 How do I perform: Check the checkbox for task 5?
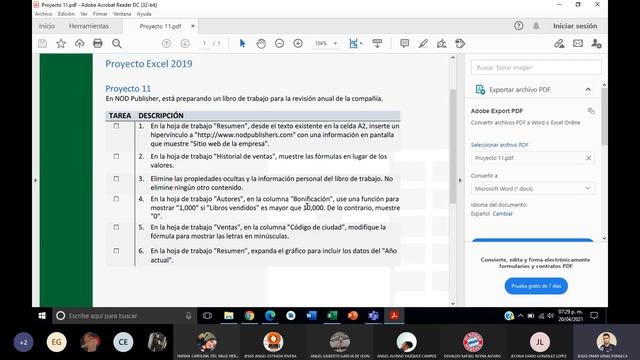click(116, 227)
